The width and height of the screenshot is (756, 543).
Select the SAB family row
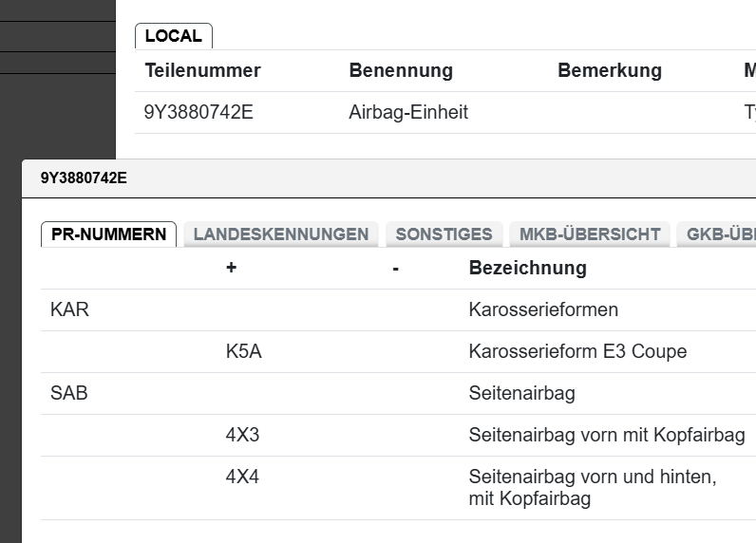[69, 394]
